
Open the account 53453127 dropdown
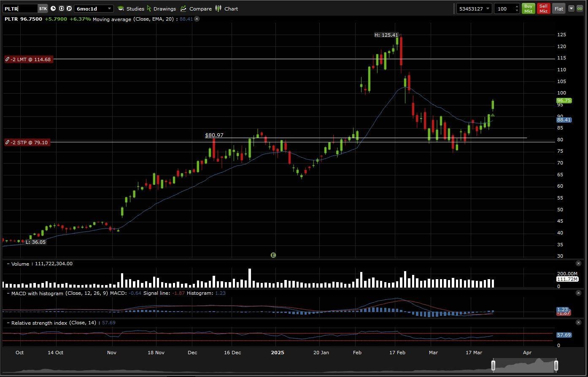[x=488, y=8]
